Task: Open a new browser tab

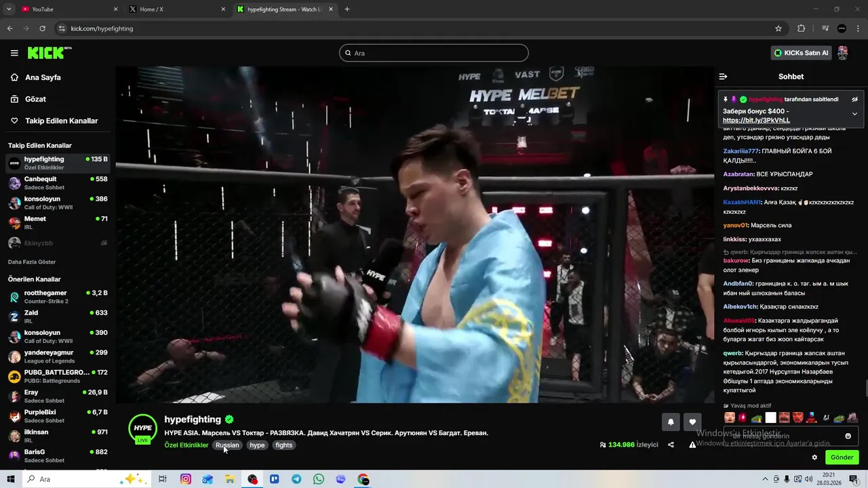Action: pyautogui.click(x=347, y=9)
